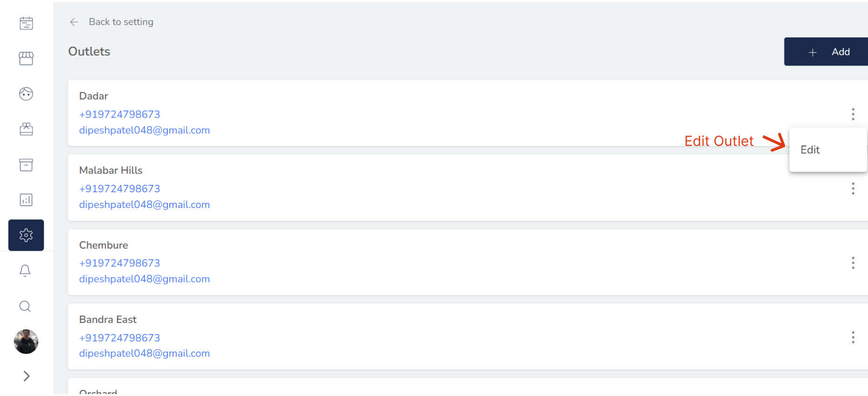Open the notifications bell icon
The width and height of the screenshot is (868, 396).
click(26, 271)
